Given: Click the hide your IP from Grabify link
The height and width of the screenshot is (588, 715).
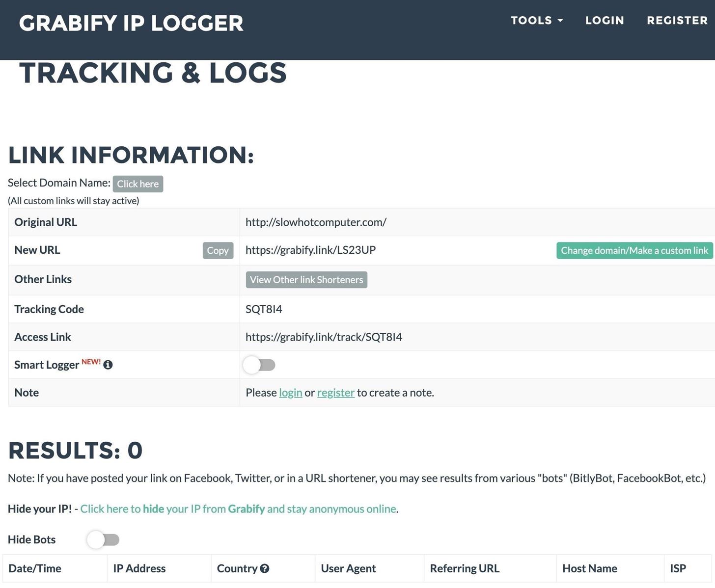Looking at the screenshot, I should 238,509.
